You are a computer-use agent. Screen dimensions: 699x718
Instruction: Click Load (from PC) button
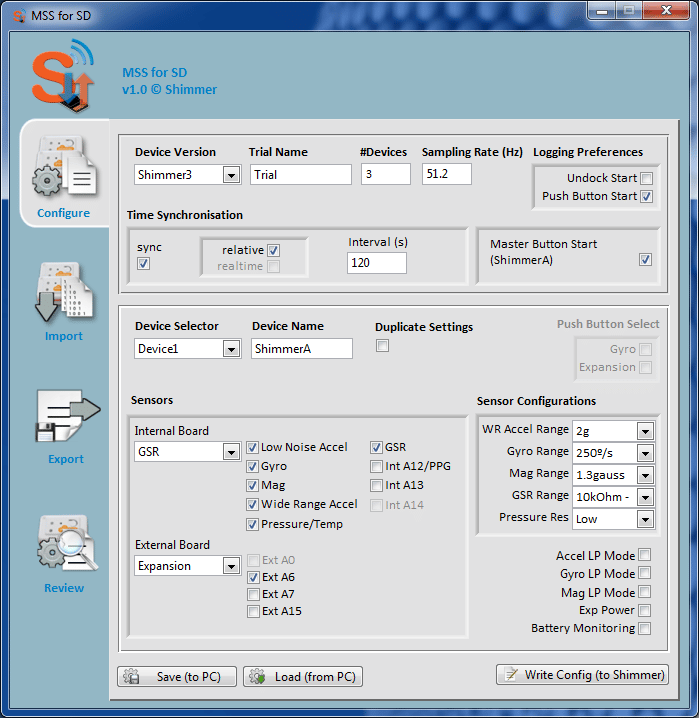(x=303, y=676)
